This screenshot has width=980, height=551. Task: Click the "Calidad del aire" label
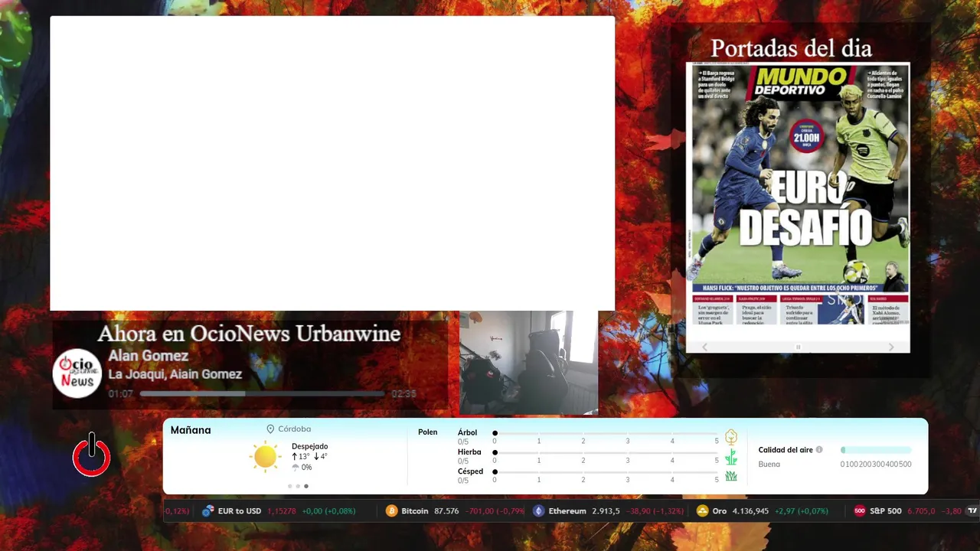click(786, 450)
